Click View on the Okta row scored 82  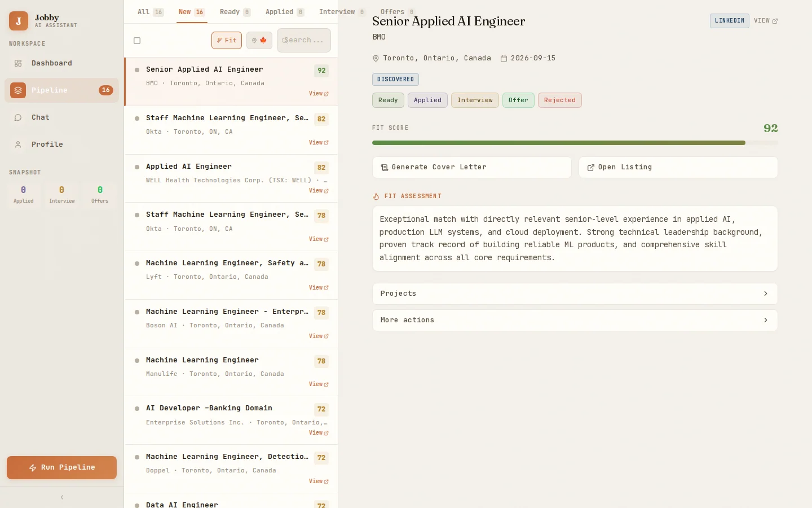(319, 143)
